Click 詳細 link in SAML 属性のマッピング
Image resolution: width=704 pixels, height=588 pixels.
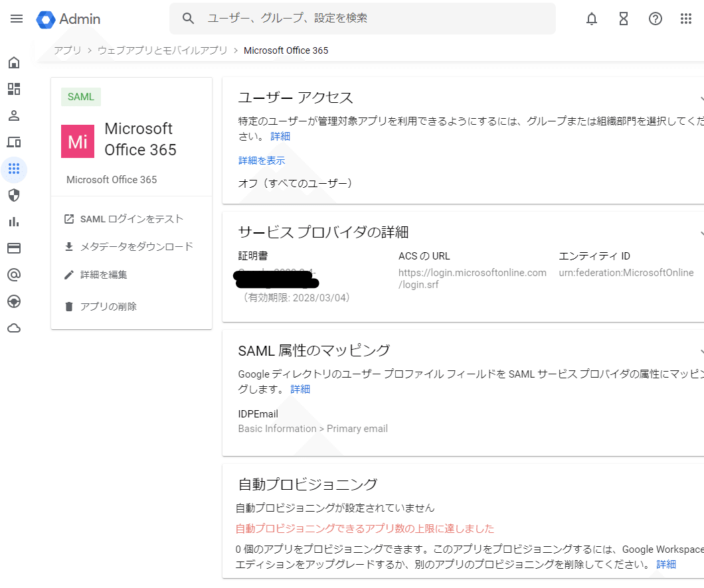coord(300,389)
